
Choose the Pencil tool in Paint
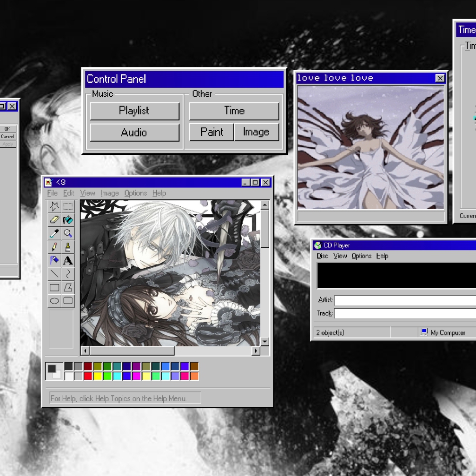pyautogui.click(x=54, y=247)
